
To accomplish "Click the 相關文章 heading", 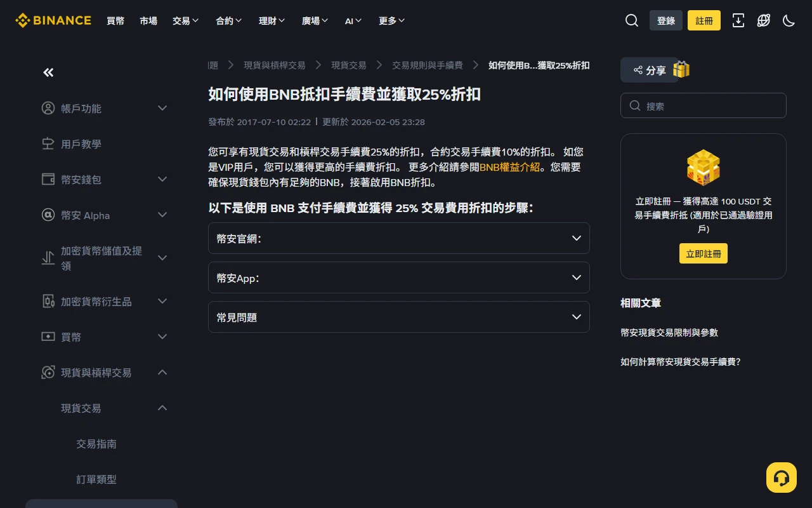I will pos(641,303).
